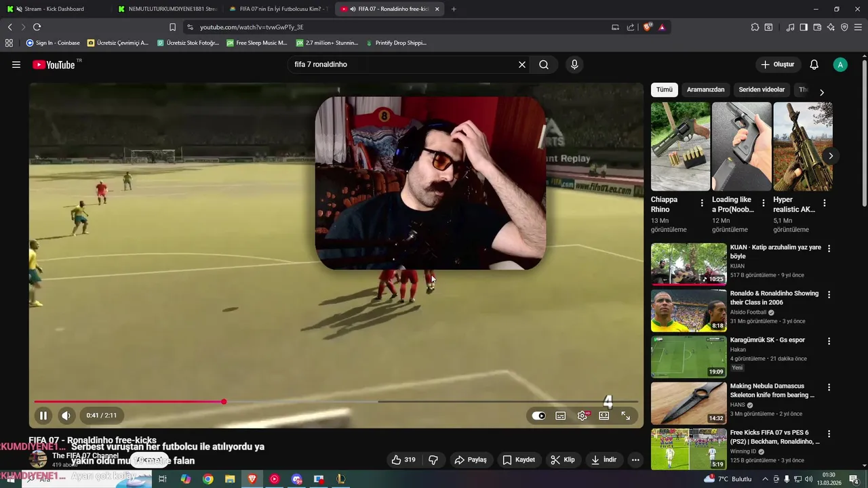Bookmark this page in the address bar

click(x=172, y=27)
